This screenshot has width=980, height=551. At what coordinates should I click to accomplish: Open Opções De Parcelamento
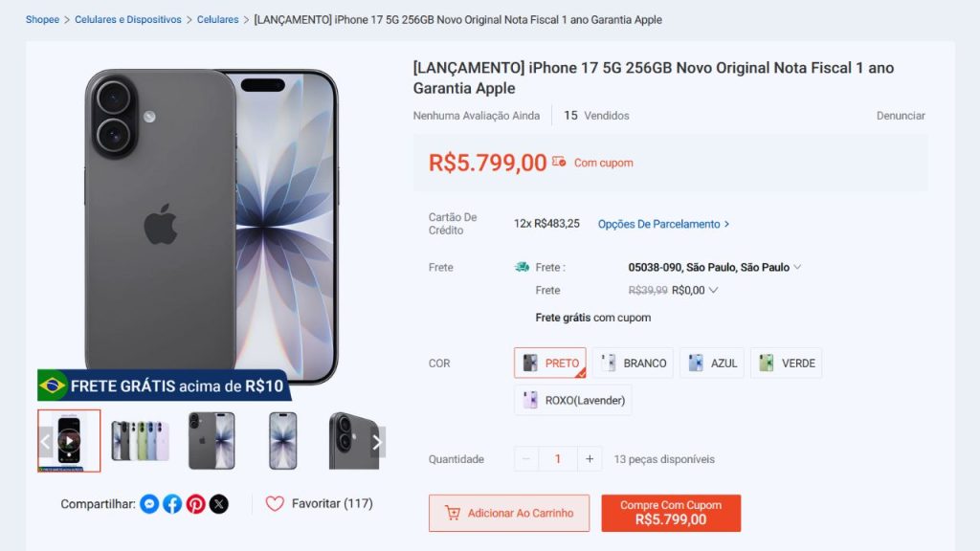tap(663, 224)
